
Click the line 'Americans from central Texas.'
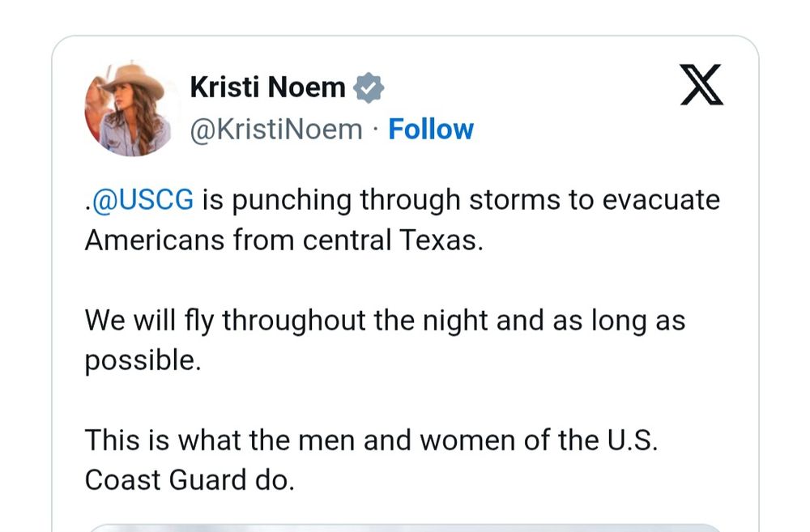point(284,240)
